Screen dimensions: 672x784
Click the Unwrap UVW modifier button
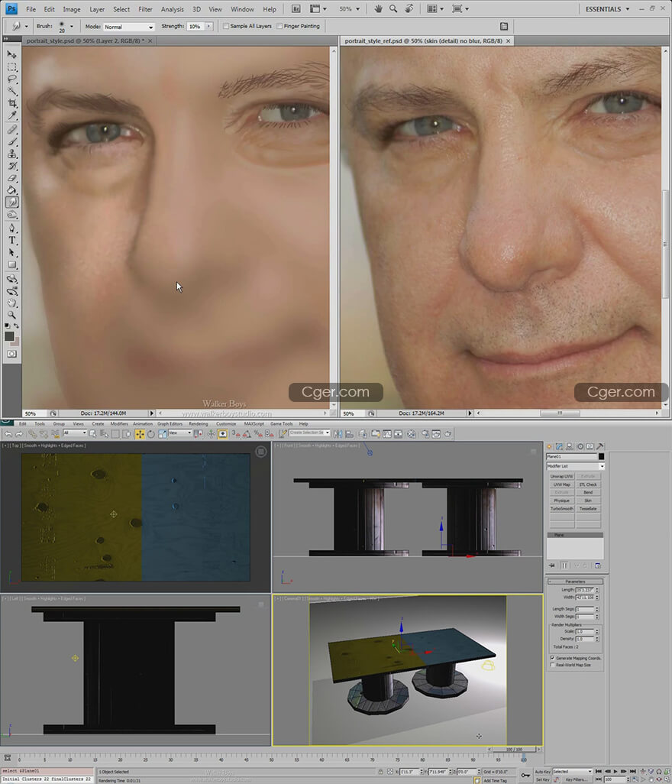561,477
